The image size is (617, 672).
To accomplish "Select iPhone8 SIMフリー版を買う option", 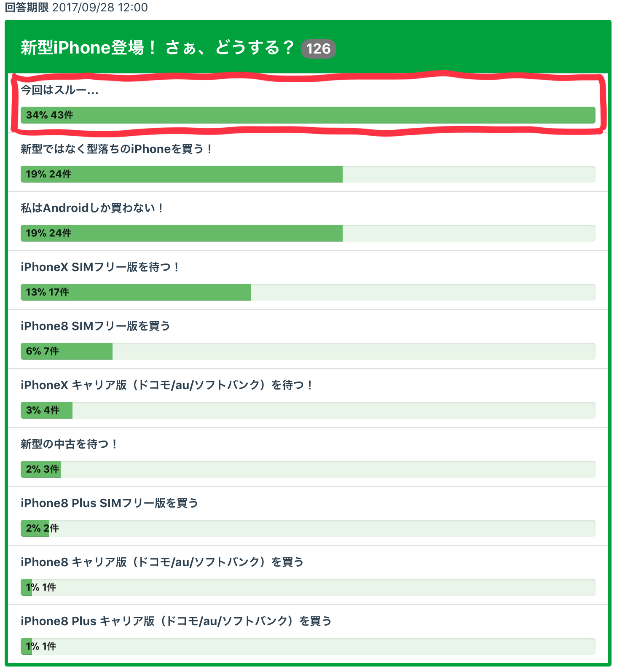I will click(95, 326).
